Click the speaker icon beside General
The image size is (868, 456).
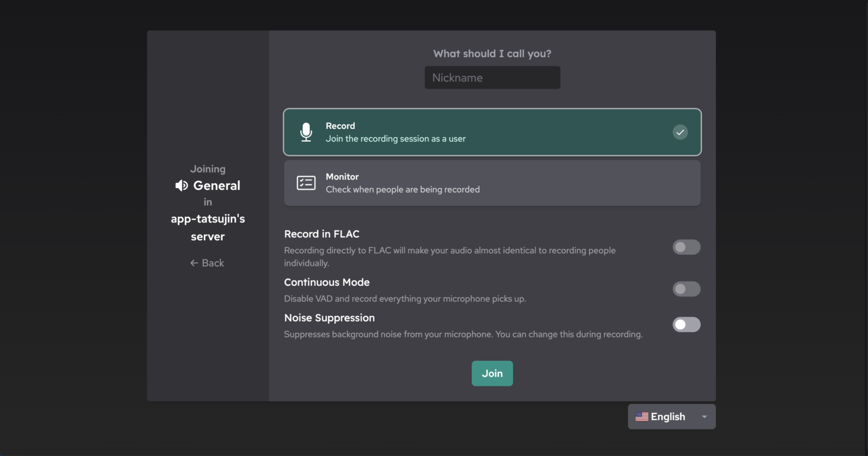(x=181, y=186)
